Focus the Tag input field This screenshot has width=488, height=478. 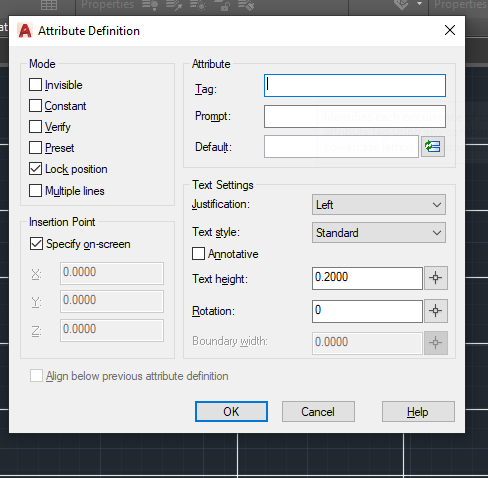coord(355,86)
